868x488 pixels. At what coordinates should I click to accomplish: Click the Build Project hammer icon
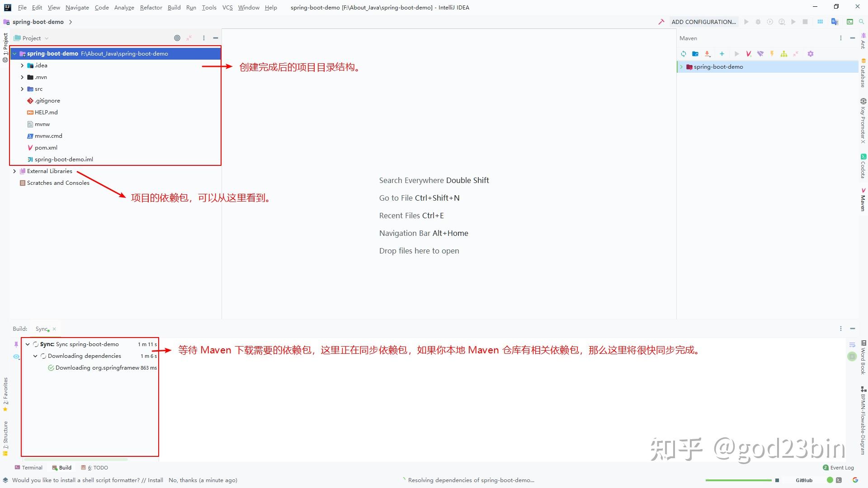tap(661, 22)
